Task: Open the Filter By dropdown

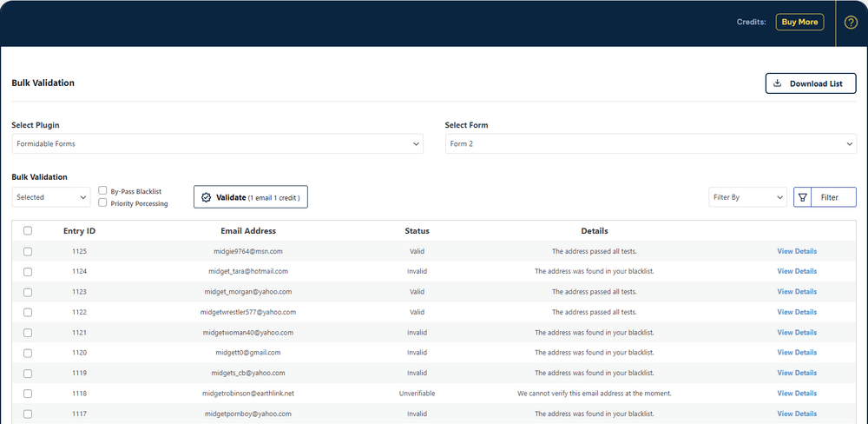Action: 747,197
